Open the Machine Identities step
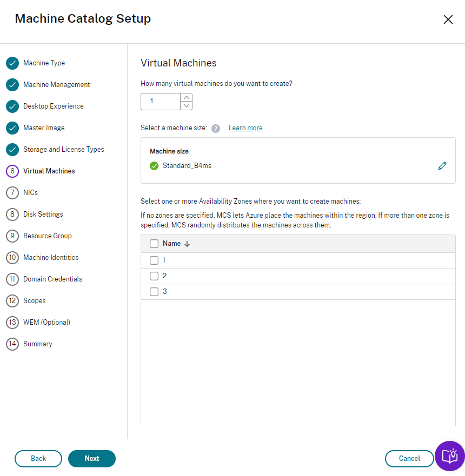This screenshot has height=476, width=465. pos(51,258)
